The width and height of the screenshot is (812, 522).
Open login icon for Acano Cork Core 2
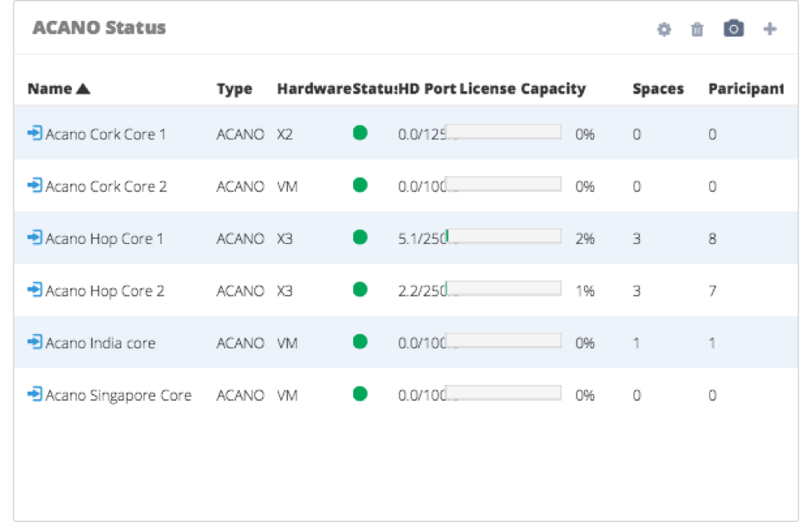pos(35,185)
